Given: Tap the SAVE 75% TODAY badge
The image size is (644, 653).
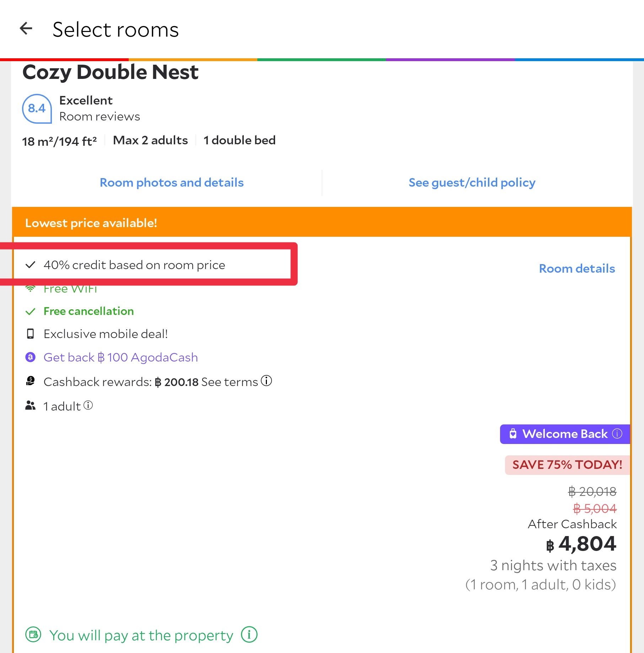Looking at the screenshot, I should 567,465.
